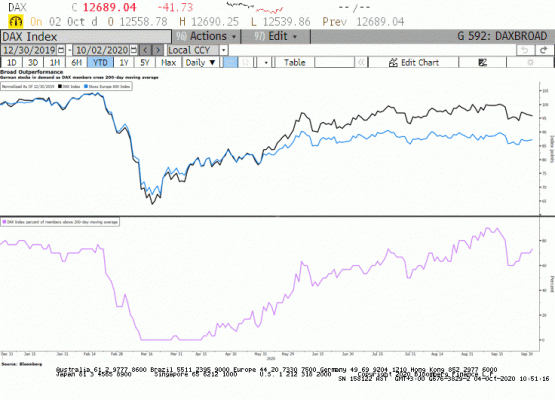Viewport: 555px width, 400px height.
Task: Click the blank field beside Table
Action: coord(334,63)
